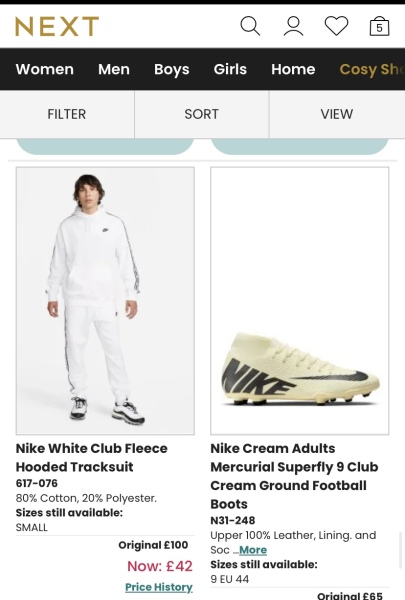Go to the Women section

coord(45,69)
